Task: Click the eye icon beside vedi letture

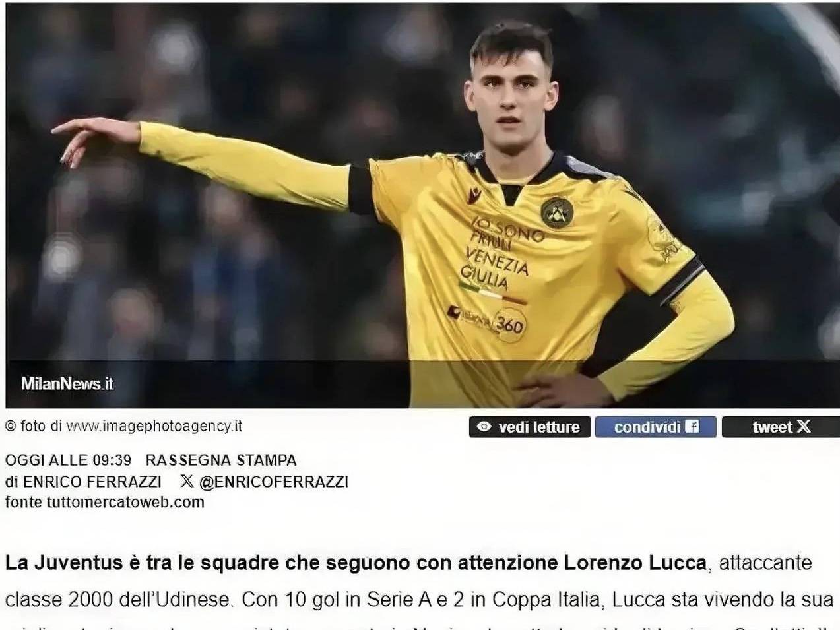Action: coord(484,427)
